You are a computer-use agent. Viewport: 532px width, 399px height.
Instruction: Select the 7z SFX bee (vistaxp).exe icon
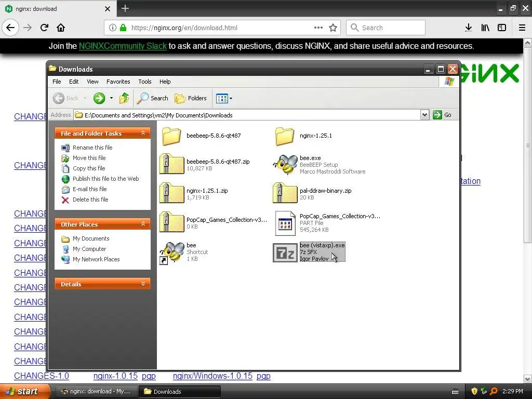pyautogui.click(x=285, y=252)
